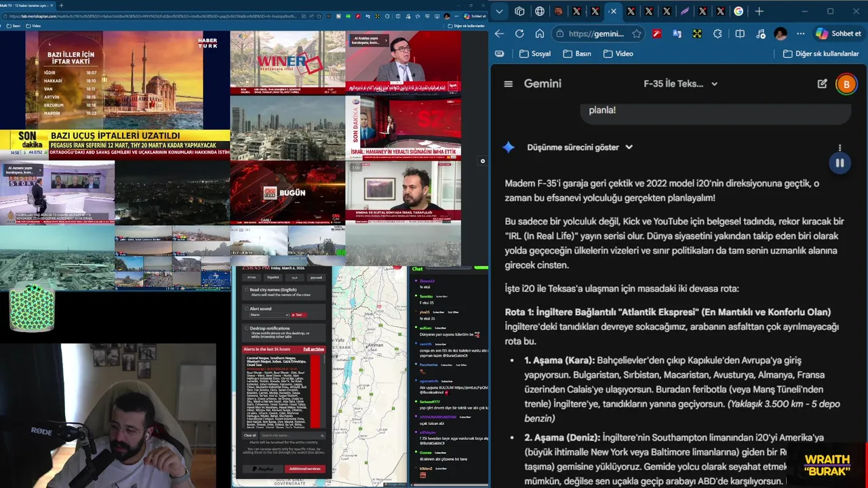
Task: Enable 'Desktop notifications' checkbox
Action: [x=247, y=328]
